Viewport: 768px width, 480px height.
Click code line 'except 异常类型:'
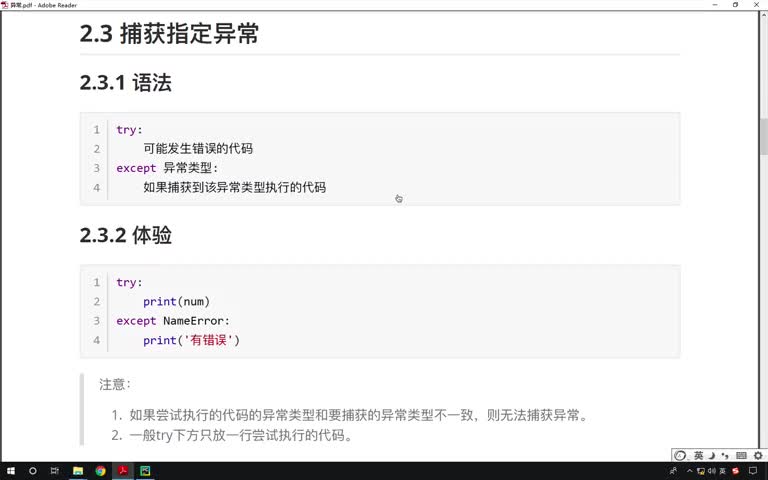pos(167,168)
